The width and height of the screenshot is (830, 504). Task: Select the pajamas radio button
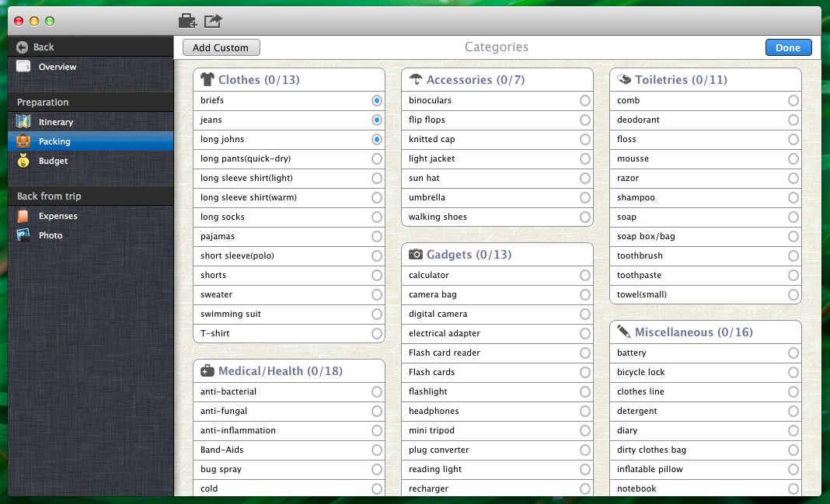[377, 236]
